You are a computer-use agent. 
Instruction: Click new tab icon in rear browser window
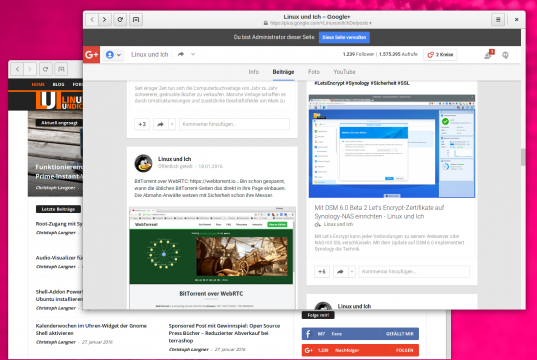61,69
